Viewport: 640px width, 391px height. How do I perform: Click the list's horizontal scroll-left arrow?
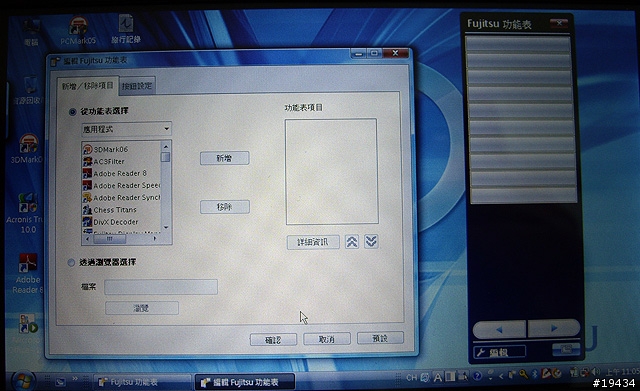tap(87, 239)
